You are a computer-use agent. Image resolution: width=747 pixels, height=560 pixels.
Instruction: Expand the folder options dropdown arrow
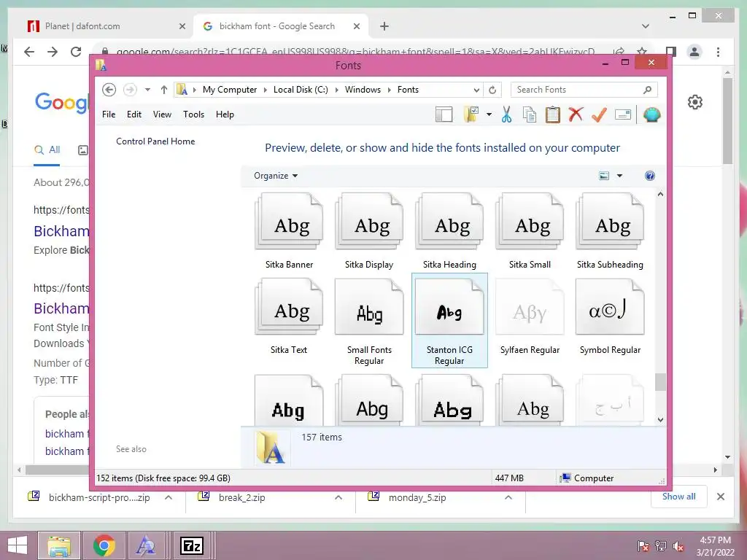tap(489, 114)
